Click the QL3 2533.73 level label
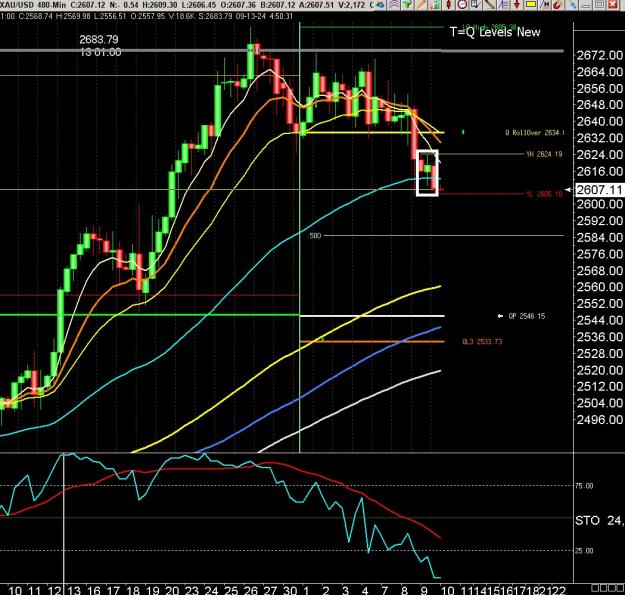 click(x=482, y=342)
